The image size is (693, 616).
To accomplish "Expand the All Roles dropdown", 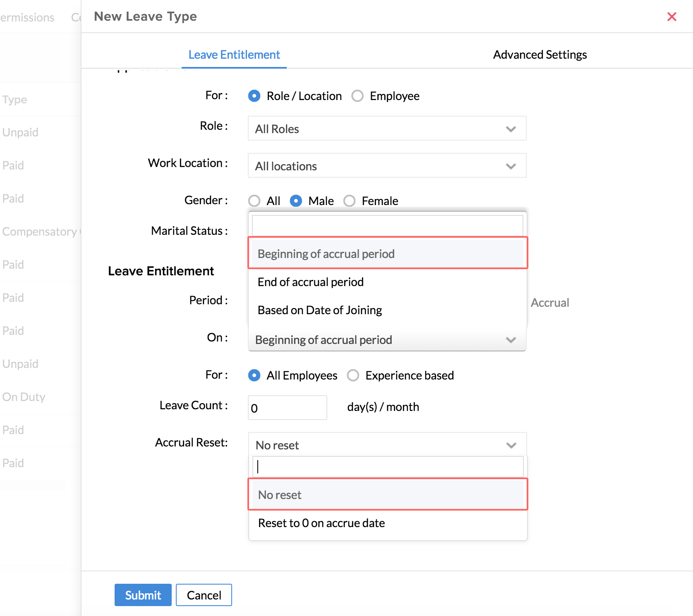I will coord(387,129).
